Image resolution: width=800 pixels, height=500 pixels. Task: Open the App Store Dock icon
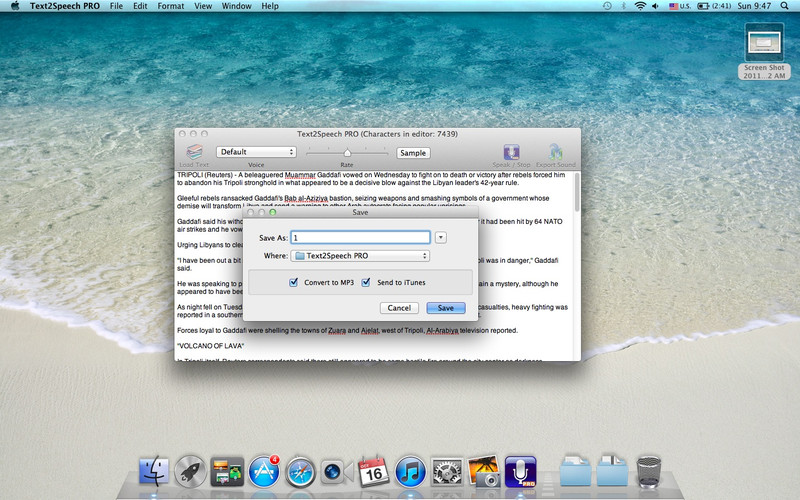264,470
